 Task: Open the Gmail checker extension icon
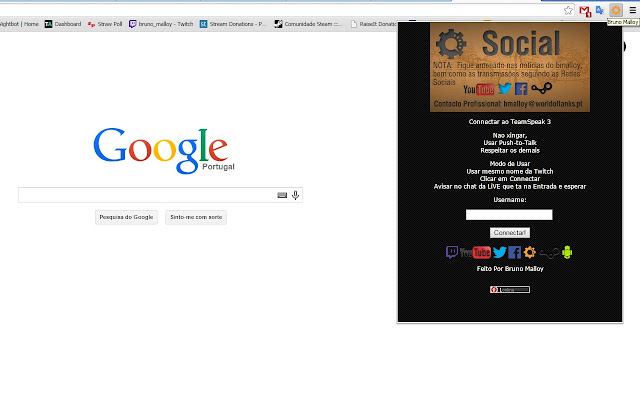(585, 11)
